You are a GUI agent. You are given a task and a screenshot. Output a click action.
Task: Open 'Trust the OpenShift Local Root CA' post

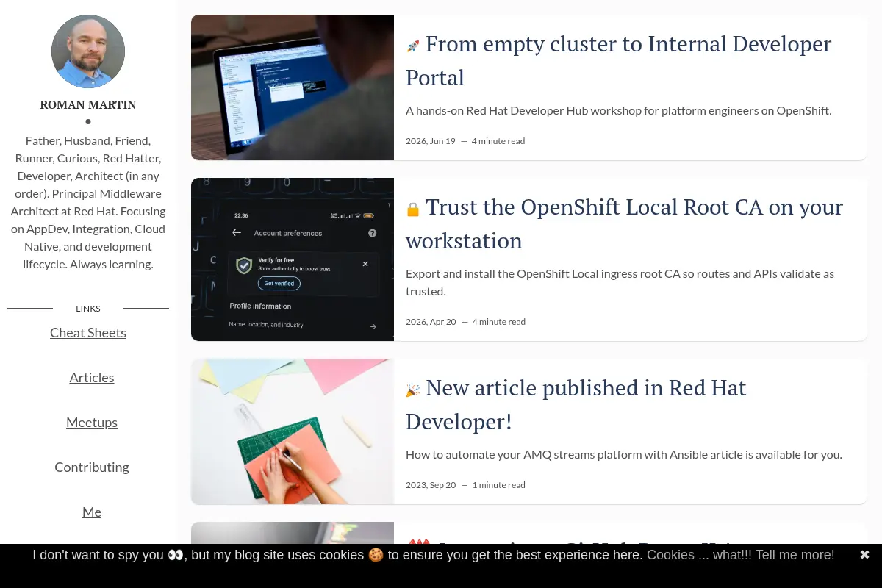pos(624,224)
